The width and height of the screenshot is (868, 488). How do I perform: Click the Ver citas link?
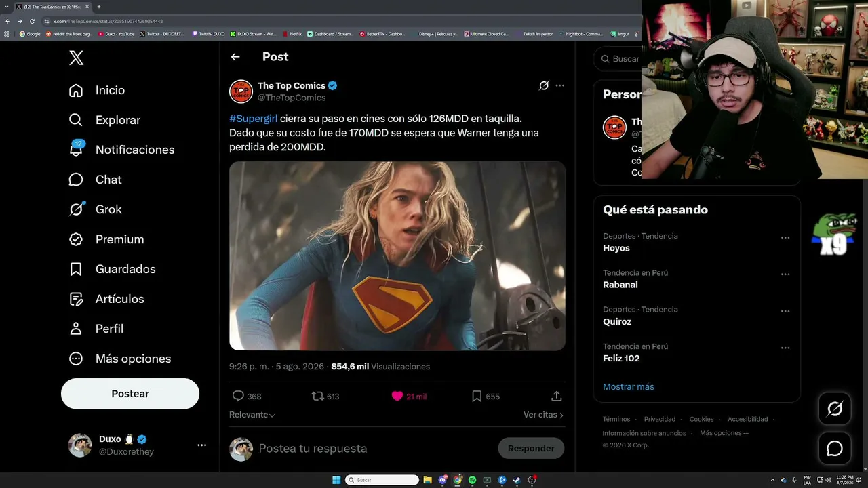point(543,415)
